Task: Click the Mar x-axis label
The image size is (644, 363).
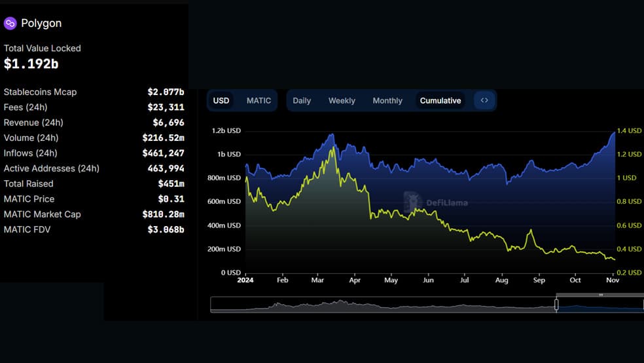Action: pos(317,280)
